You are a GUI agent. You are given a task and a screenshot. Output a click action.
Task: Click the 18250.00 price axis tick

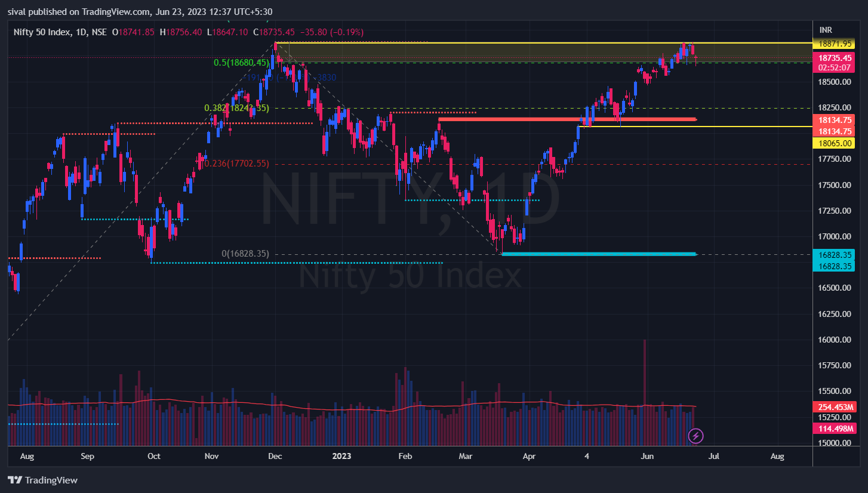click(x=834, y=107)
